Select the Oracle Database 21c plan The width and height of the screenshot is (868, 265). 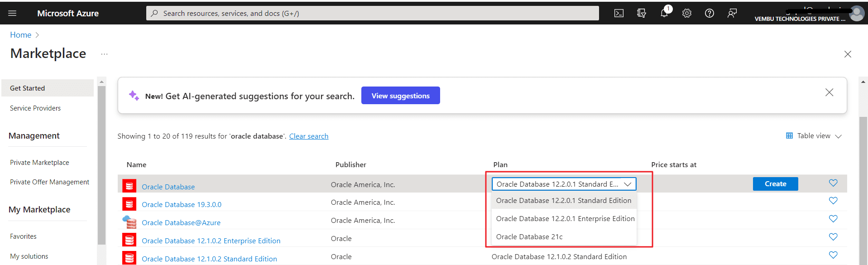[564, 237]
